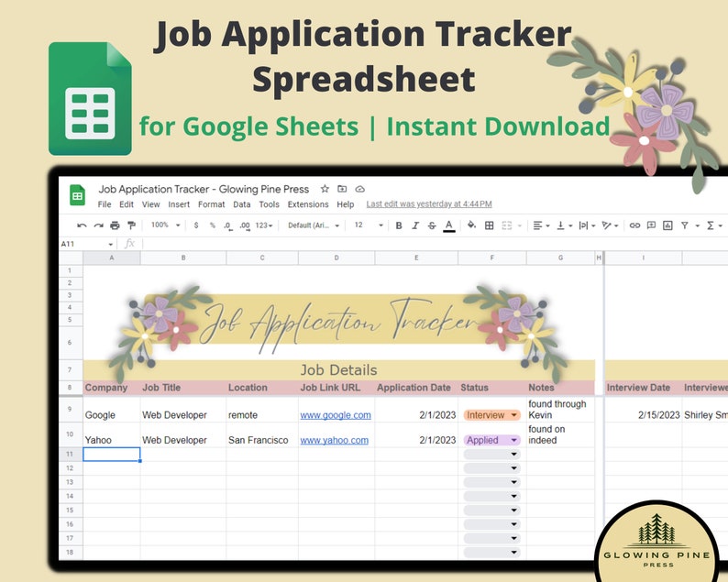The width and height of the screenshot is (728, 582).
Task: Click the Borders icon
Action: [x=489, y=225]
